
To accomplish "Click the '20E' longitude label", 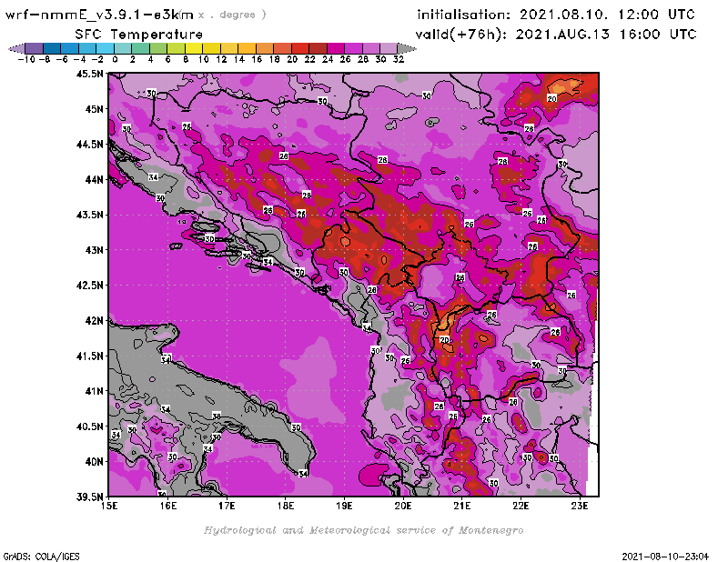I will 403,506.
